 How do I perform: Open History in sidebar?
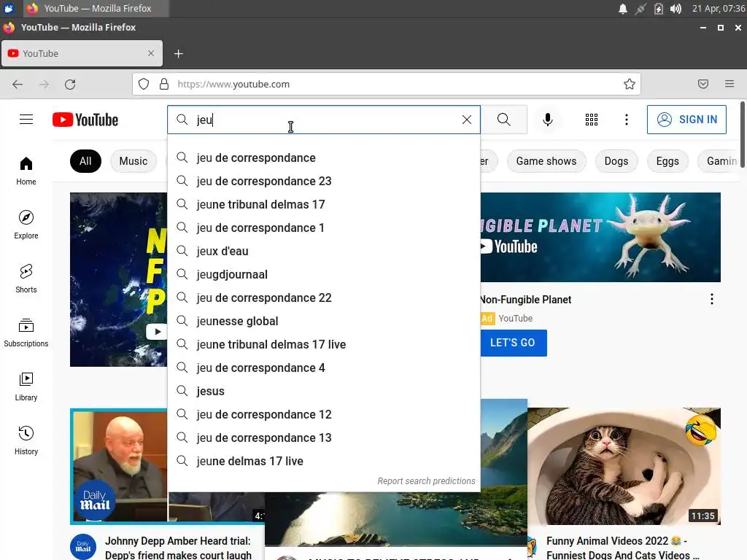(26, 440)
